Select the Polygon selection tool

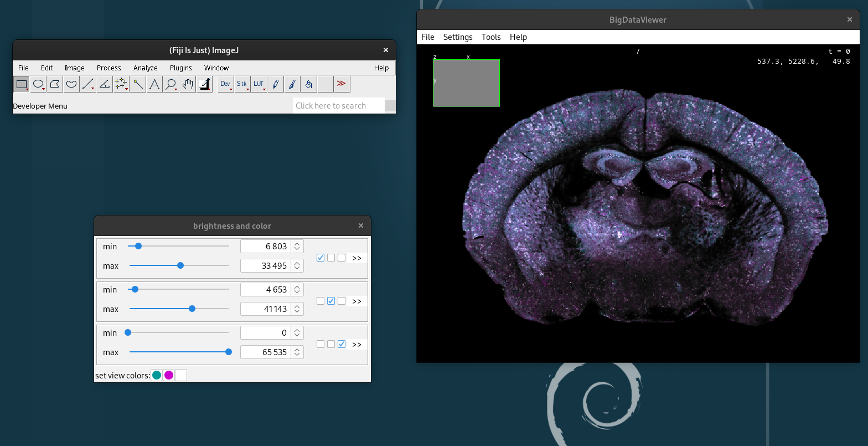coord(55,84)
